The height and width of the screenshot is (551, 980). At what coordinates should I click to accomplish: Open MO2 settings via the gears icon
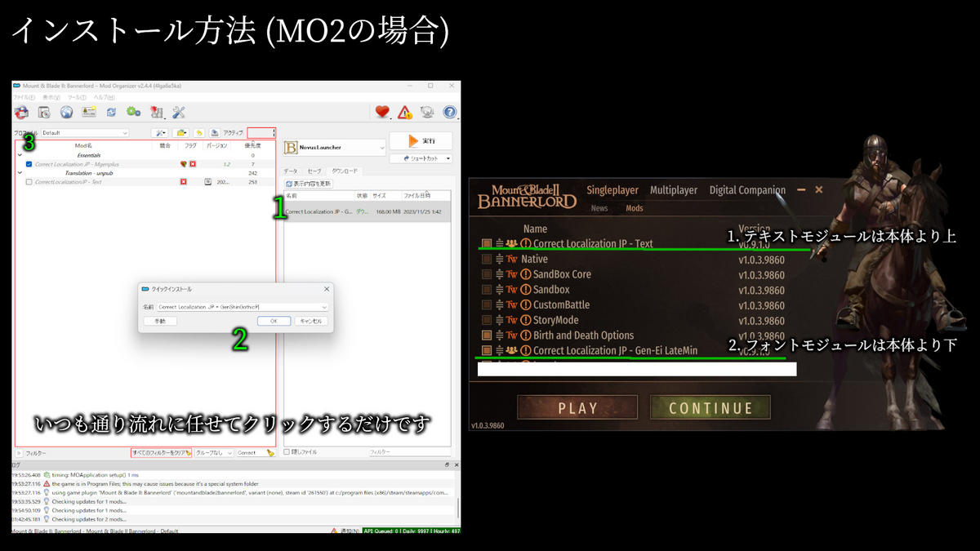click(x=133, y=112)
